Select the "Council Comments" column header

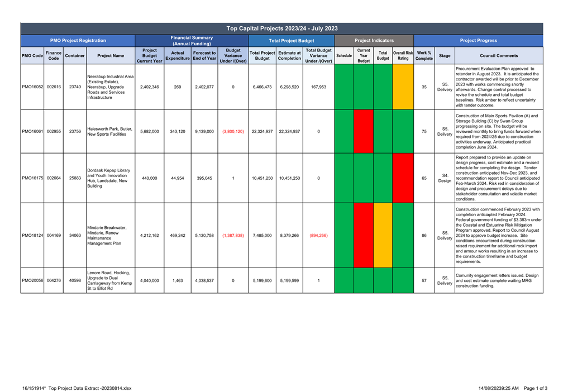pos(499,56)
